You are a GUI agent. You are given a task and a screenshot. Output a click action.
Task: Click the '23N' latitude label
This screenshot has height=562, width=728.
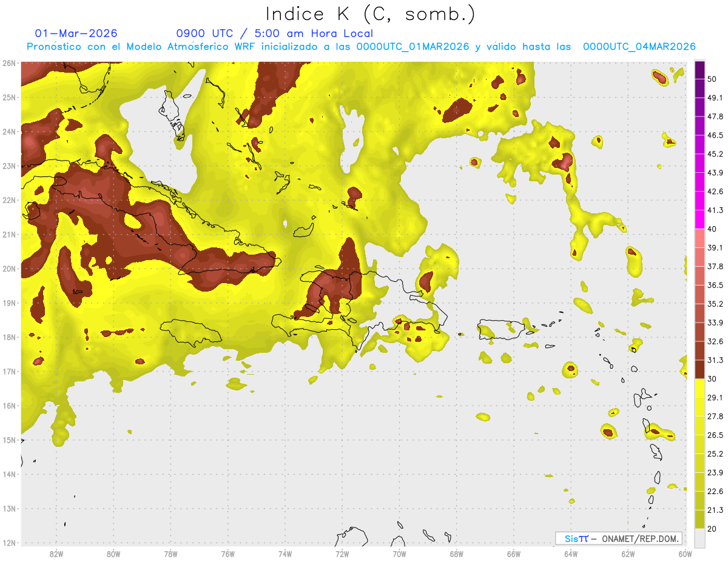click(x=8, y=166)
